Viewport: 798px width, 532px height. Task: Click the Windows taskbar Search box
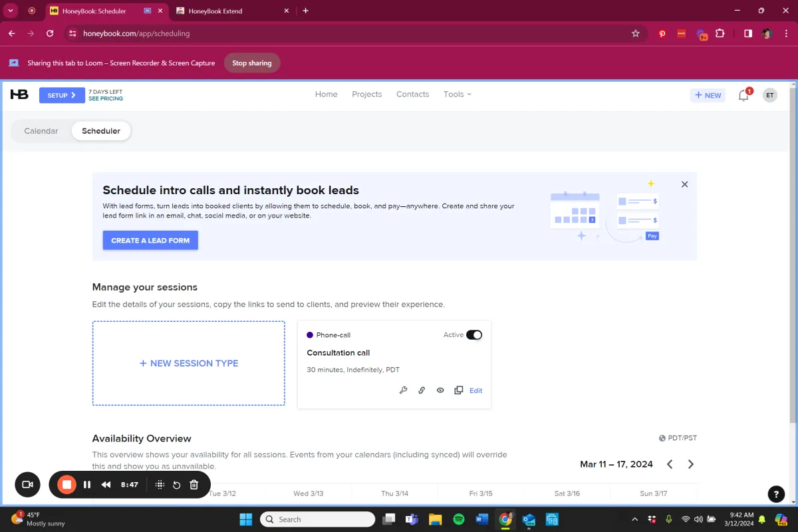pos(317,519)
